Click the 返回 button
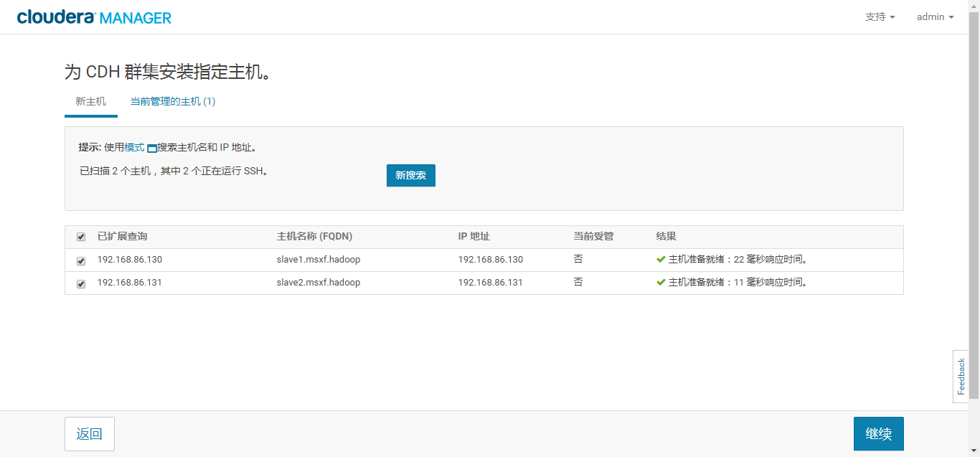Viewport: 980px width, 457px height. [90, 434]
